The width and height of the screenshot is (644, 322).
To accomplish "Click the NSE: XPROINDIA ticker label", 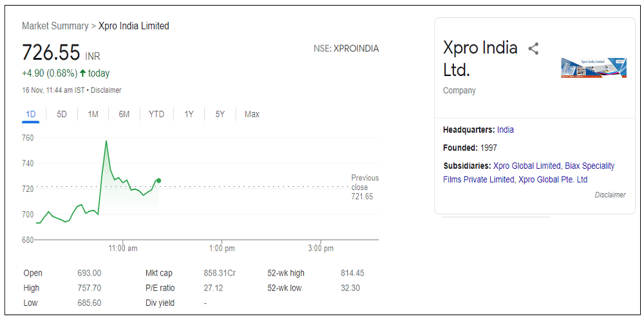I will coord(346,49).
